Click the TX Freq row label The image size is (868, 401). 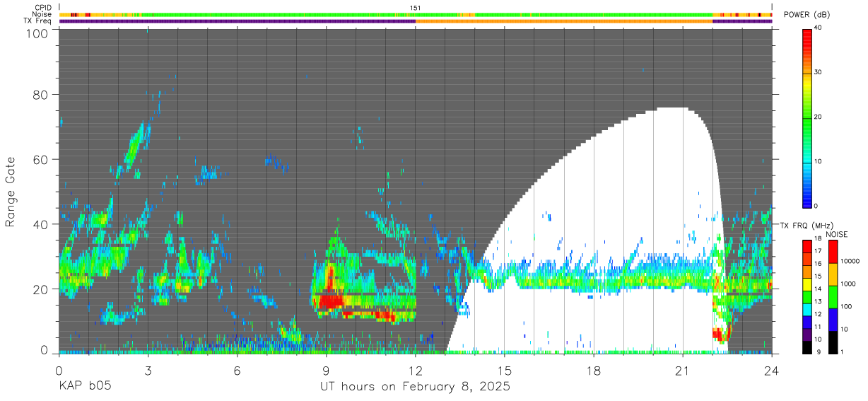[x=39, y=21]
